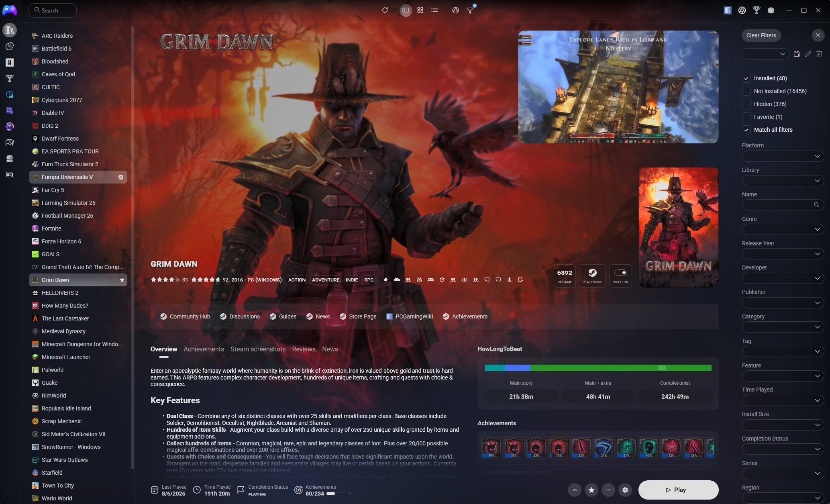
Task: Click the Platforms Steam icon button
Action: coord(592,276)
